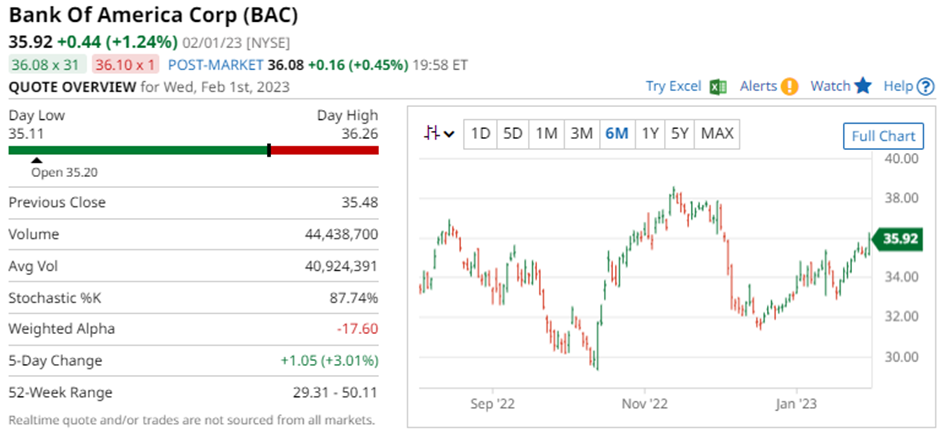Click the candlestick chart type icon
Viewport: 940px width, 433px height.
pos(432,133)
